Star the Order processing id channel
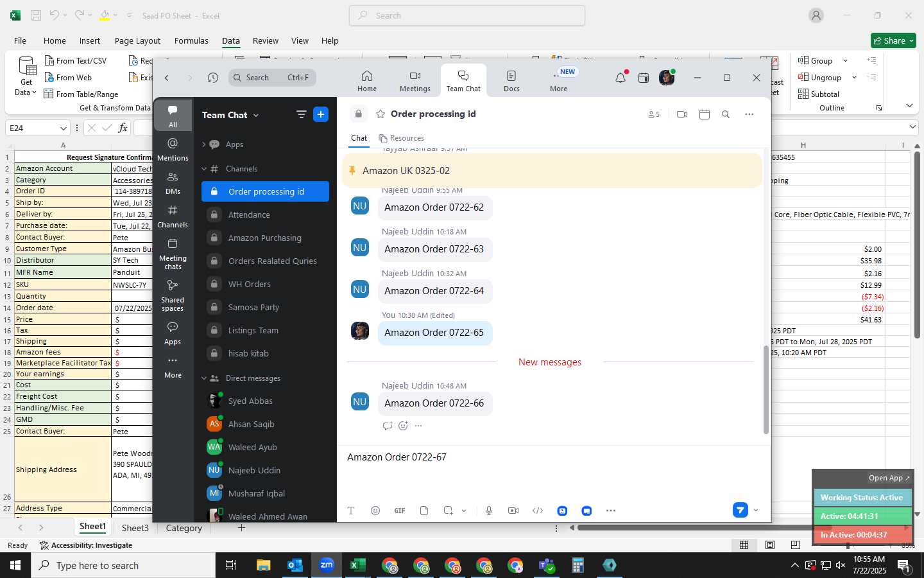924x578 pixels. click(x=381, y=114)
